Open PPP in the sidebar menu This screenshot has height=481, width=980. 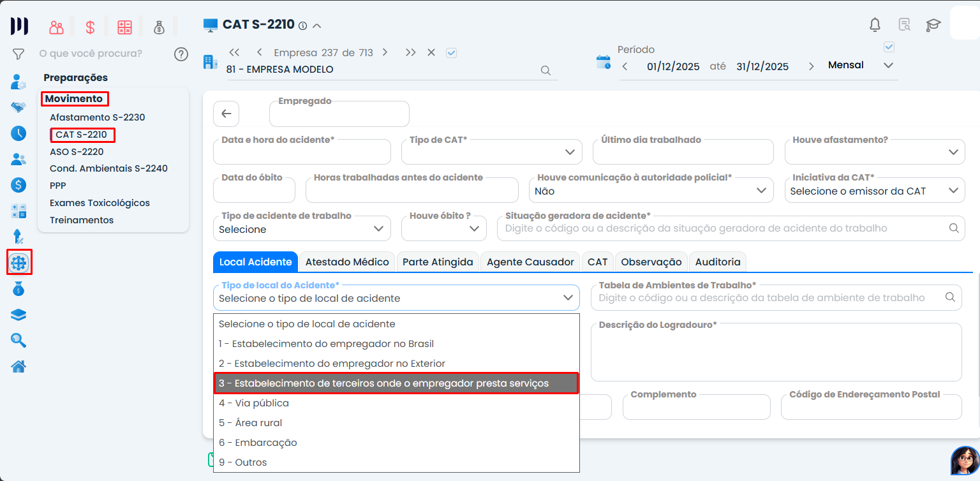point(58,186)
